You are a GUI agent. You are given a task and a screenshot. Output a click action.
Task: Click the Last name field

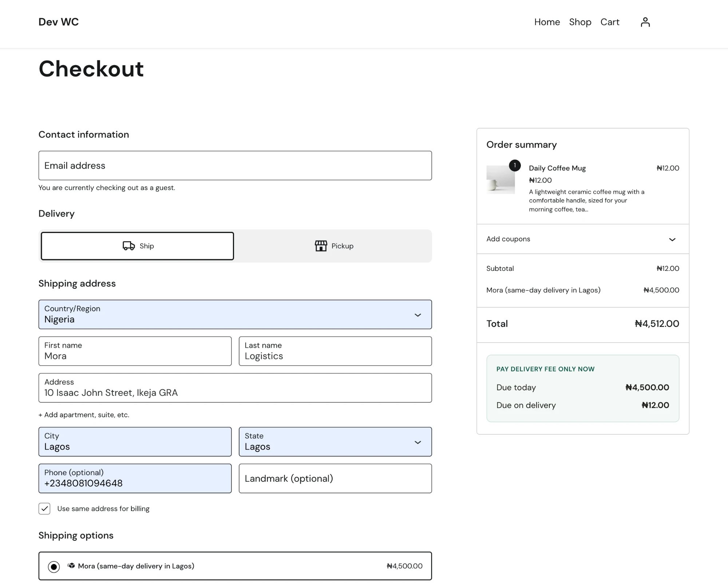335,351
